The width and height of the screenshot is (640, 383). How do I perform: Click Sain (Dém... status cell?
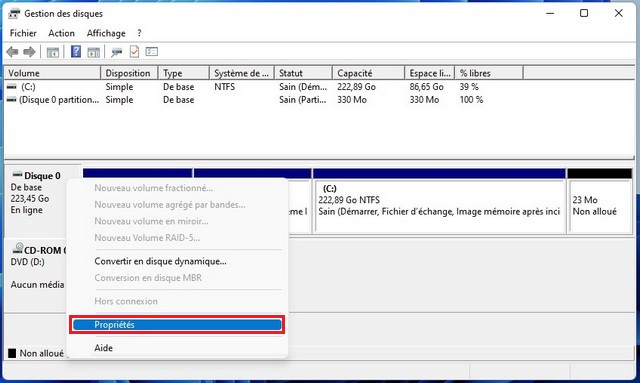coord(303,87)
